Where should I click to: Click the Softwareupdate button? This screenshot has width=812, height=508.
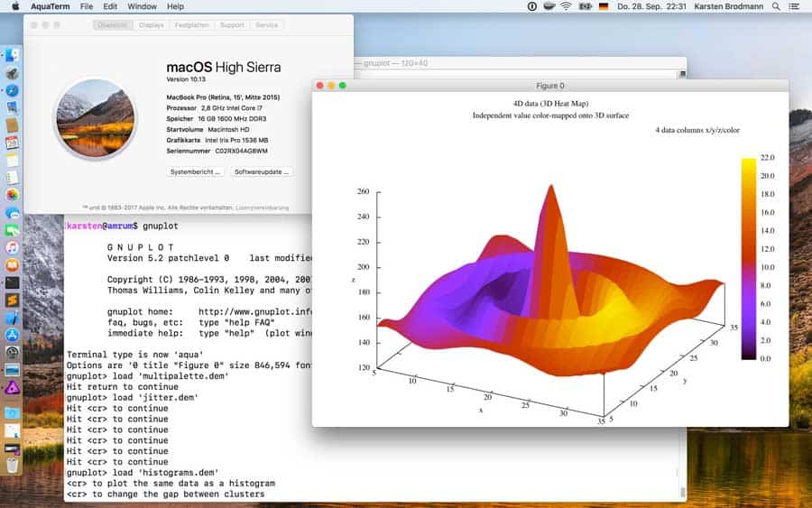click(x=262, y=172)
